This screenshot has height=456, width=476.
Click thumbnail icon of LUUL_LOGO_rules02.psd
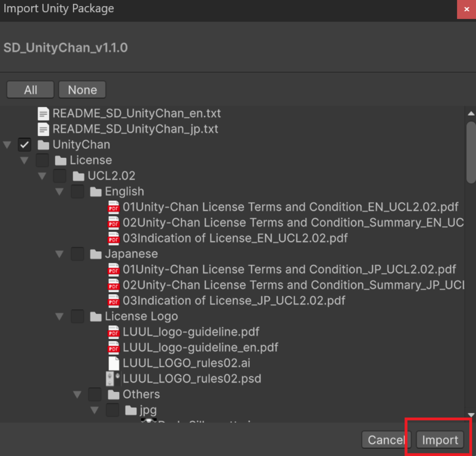[113, 379]
